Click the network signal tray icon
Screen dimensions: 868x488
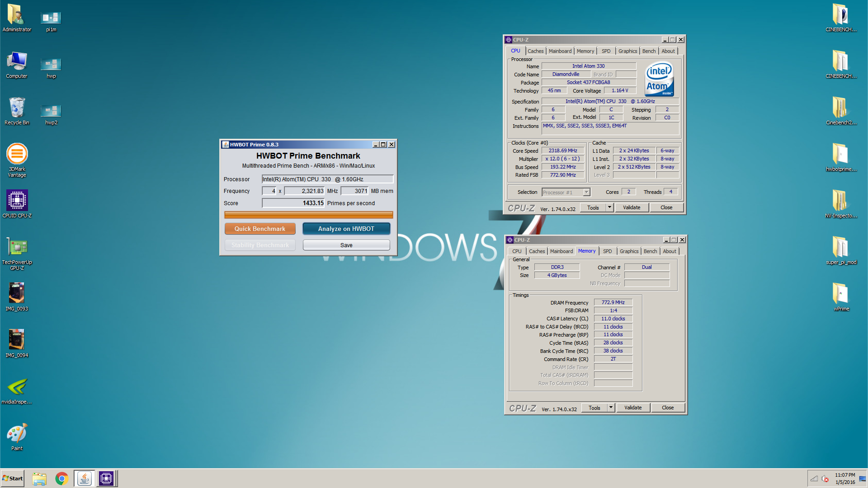814,479
